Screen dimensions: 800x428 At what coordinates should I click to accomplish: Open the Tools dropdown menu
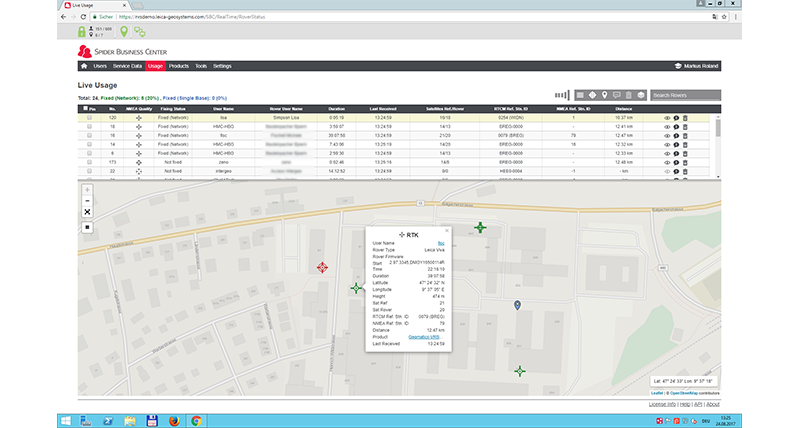tap(201, 66)
